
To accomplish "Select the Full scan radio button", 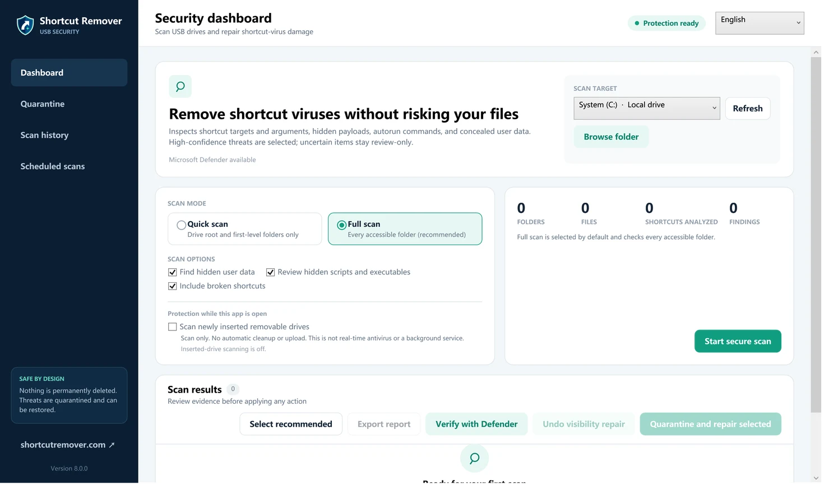I will tap(341, 225).
